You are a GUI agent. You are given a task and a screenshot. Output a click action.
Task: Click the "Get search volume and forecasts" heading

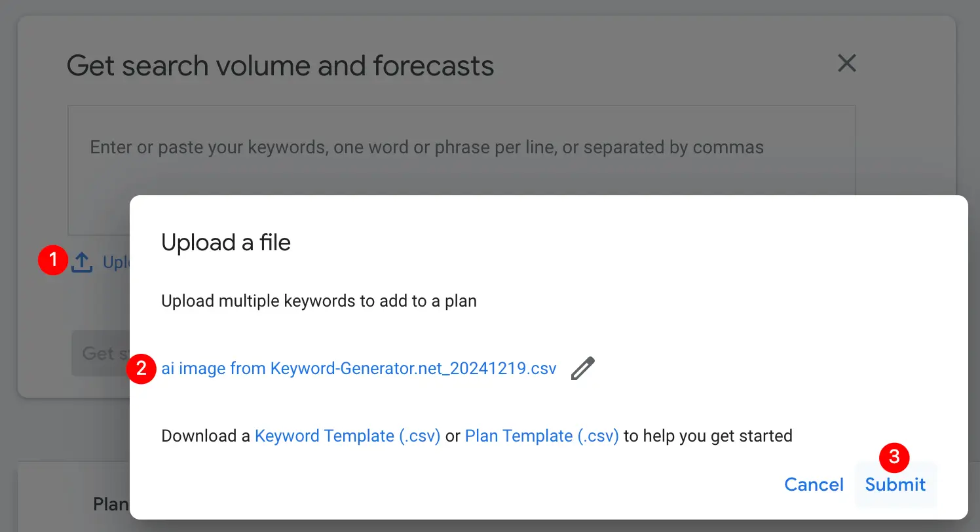coord(280,66)
